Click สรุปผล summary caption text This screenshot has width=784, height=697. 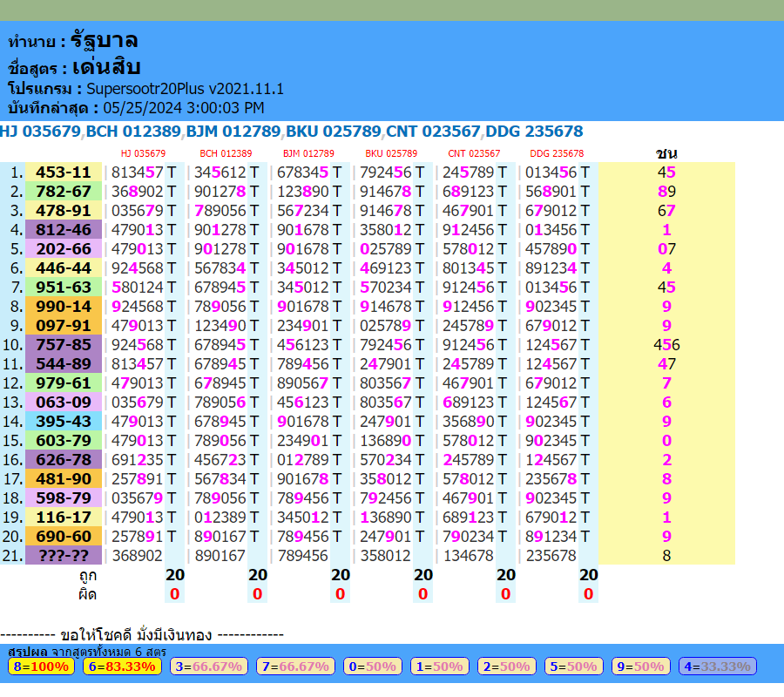coord(28,652)
